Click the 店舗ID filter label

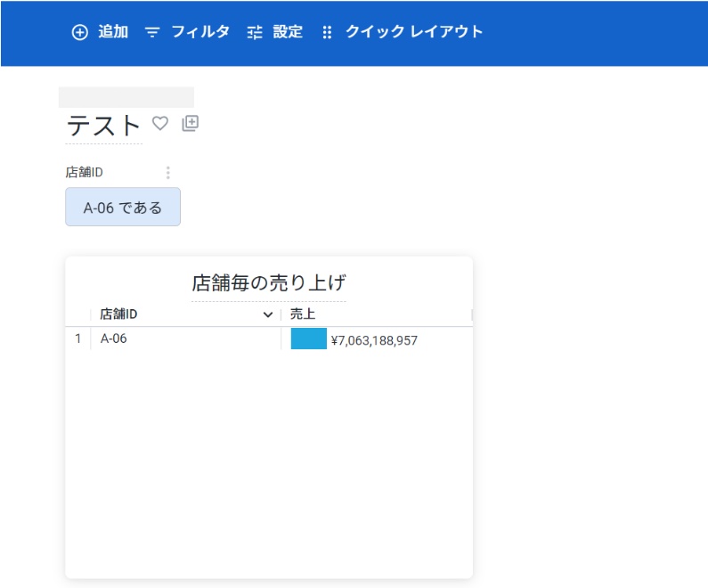pos(85,173)
